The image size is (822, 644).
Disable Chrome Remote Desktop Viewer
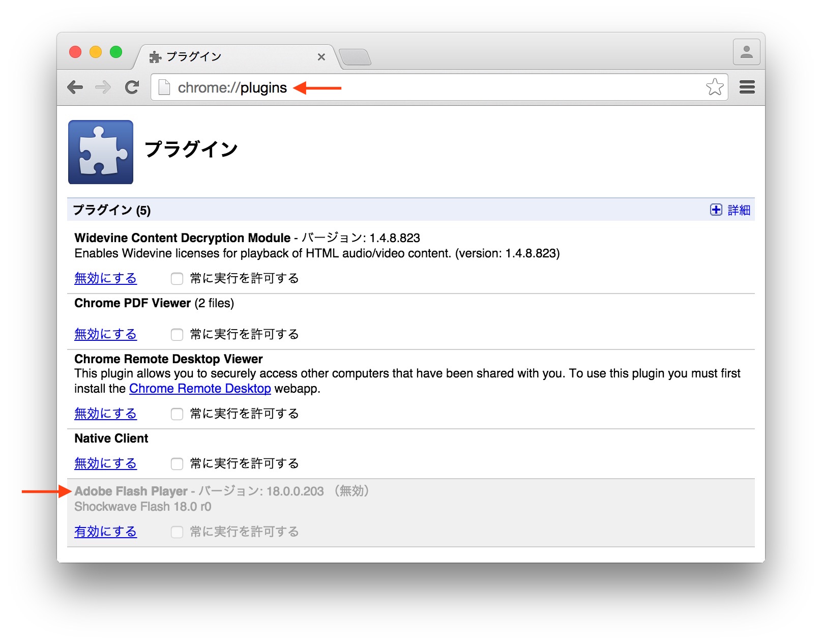point(105,414)
